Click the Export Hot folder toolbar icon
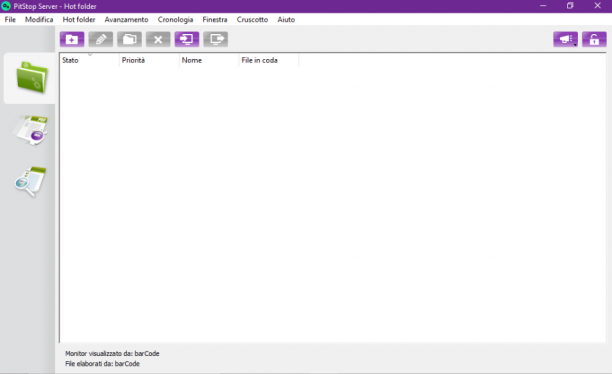 tap(216, 39)
